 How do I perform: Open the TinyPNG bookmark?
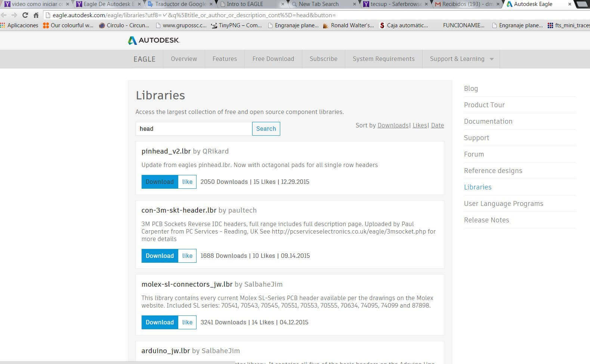(x=237, y=25)
